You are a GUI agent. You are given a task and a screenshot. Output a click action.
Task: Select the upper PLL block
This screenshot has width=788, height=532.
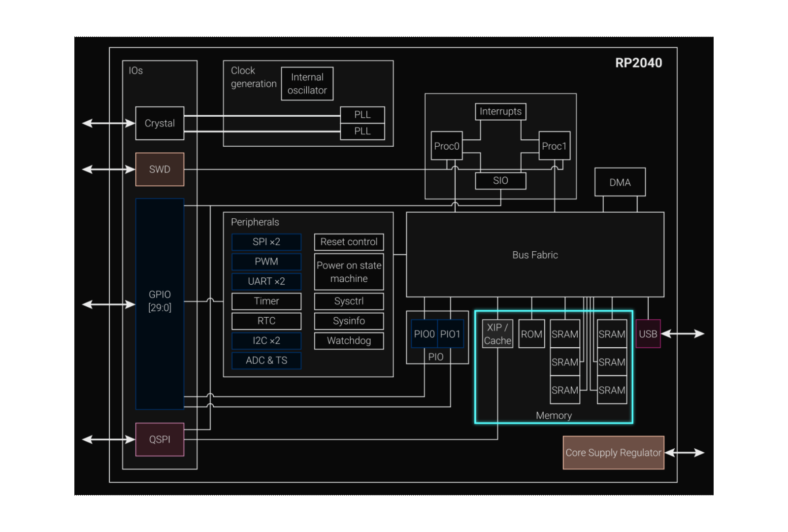(x=362, y=115)
